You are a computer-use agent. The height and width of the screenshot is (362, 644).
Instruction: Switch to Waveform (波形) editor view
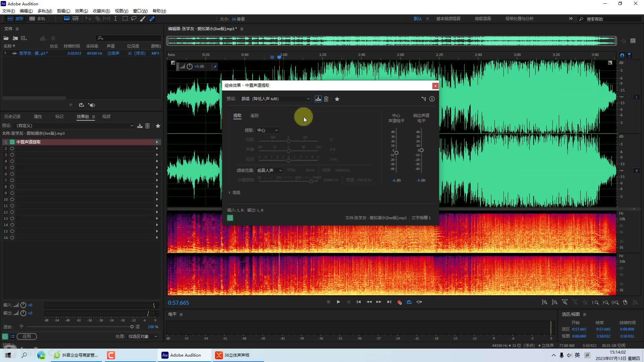tap(15, 19)
